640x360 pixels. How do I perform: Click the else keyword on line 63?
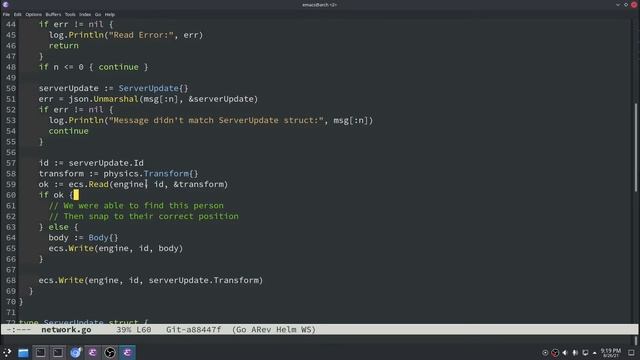coord(59,227)
